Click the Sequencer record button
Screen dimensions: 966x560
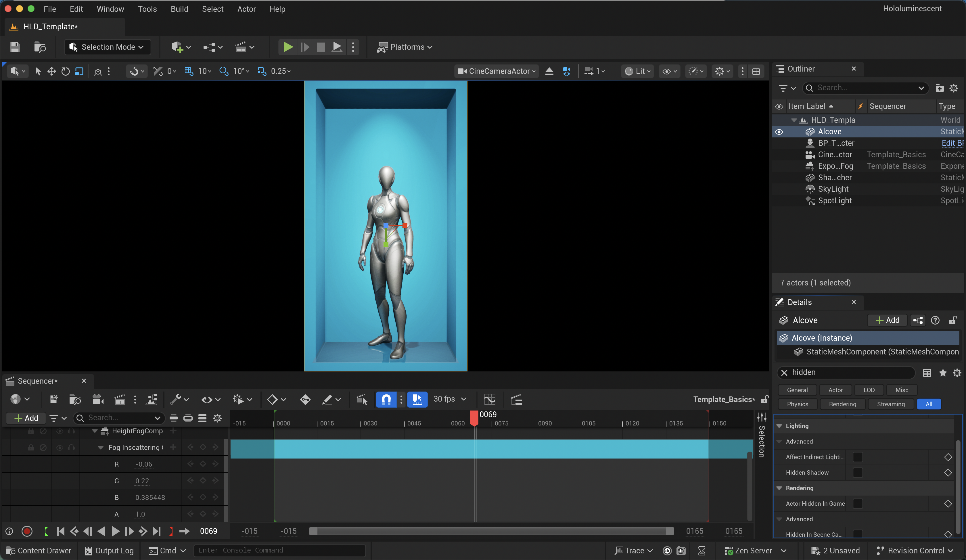tap(27, 531)
